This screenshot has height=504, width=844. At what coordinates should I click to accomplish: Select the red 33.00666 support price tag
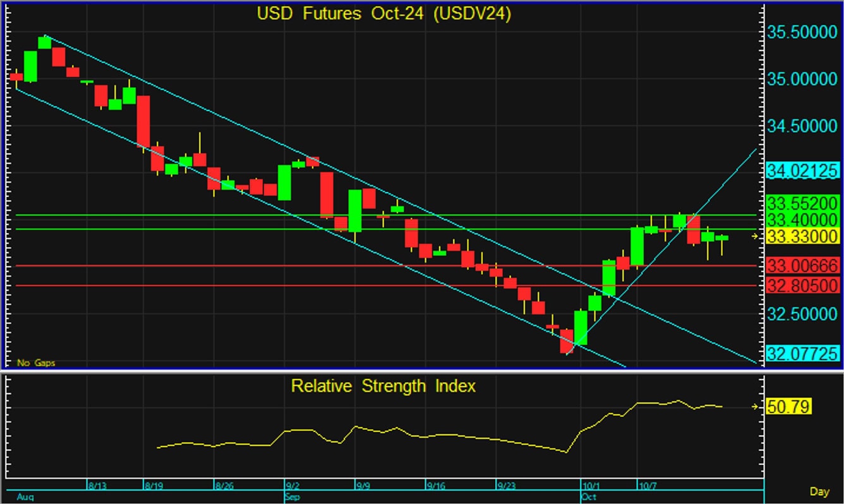[x=802, y=265]
